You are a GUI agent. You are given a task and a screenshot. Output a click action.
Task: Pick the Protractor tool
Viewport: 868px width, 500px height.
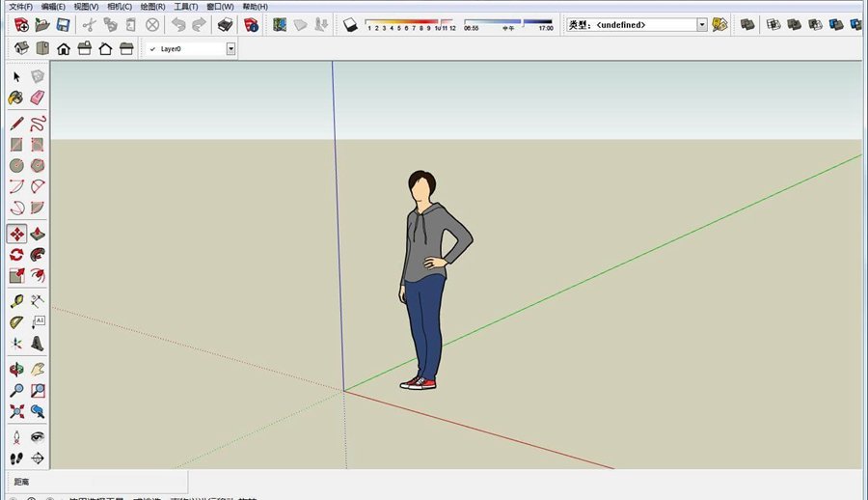16,322
